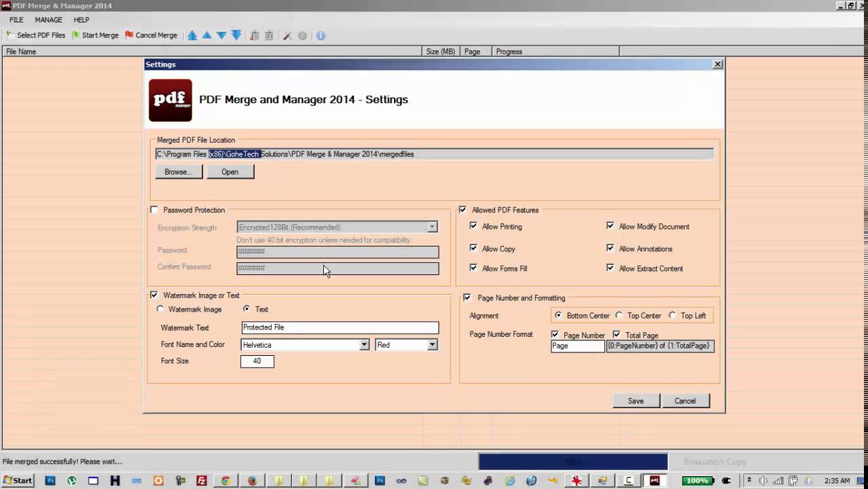The width and height of the screenshot is (868, 489).
Task: Click Cancel Merge red flag
Action: click(151, 35)
